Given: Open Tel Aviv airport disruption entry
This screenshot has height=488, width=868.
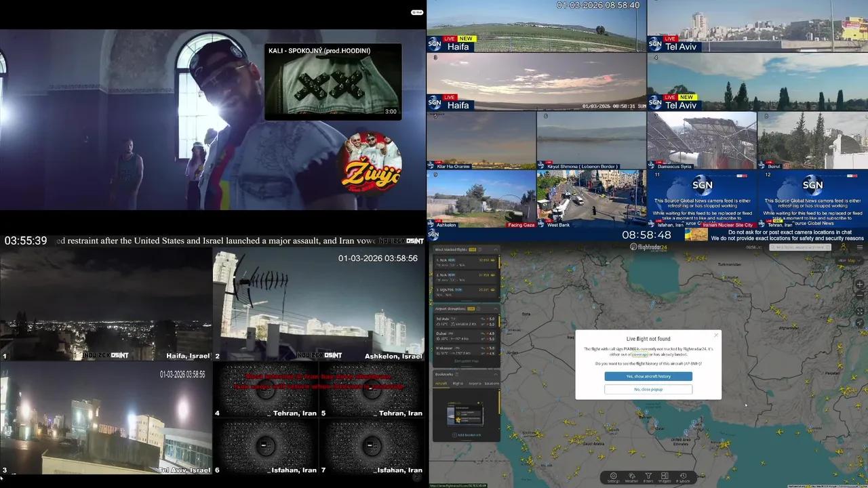Looking at the screenshot, I should (x=466, y=321).
